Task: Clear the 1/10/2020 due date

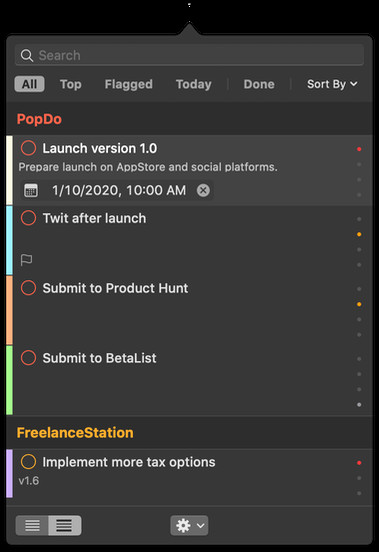Action: pos(203,190)
